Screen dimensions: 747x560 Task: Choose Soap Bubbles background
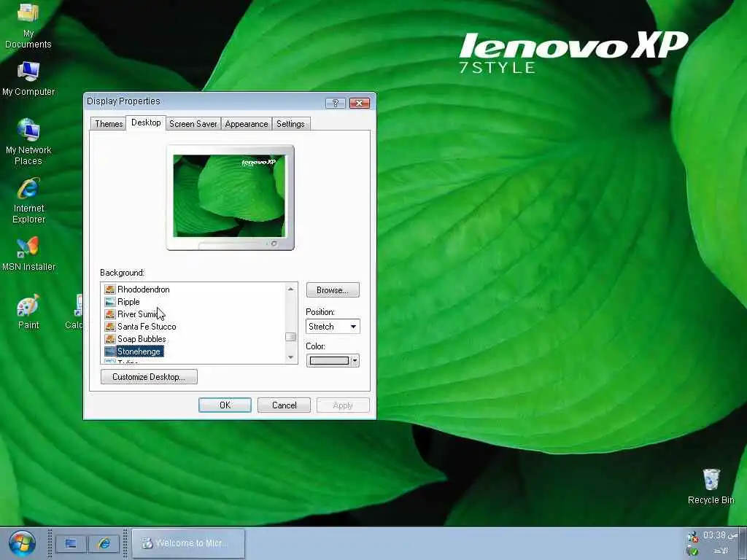pyautogui.click(x=142, y=339)
